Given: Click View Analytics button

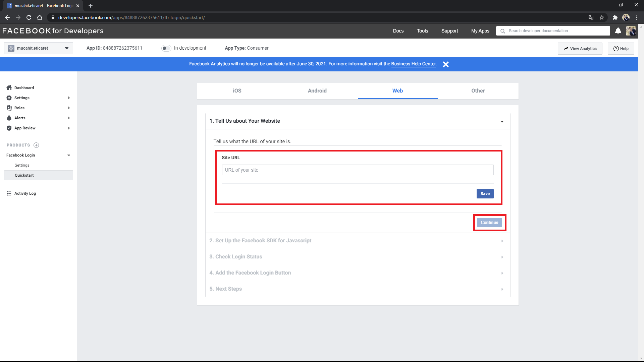Looking at the screenshot, I should (580, 49).
